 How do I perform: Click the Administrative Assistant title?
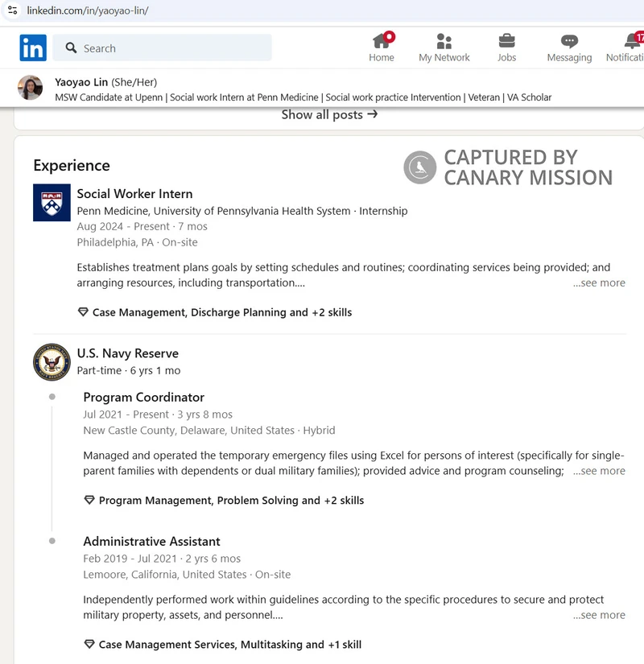click(151, 541)
